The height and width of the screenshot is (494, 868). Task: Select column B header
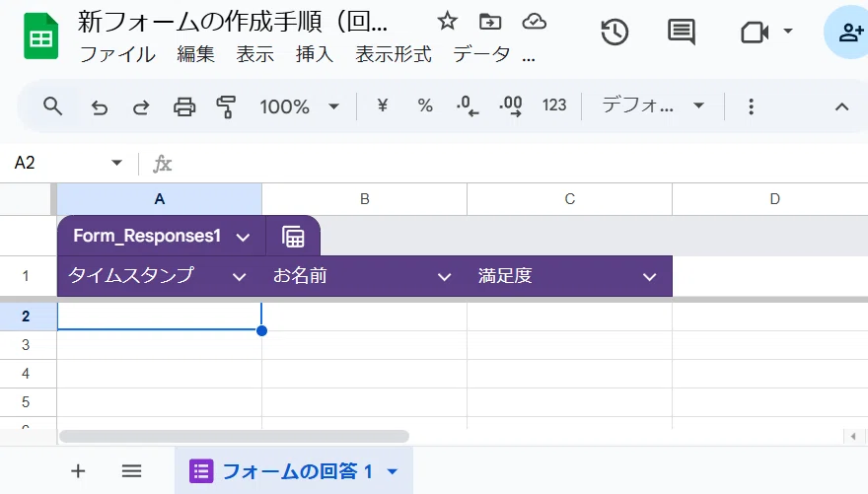coord(364,199)
